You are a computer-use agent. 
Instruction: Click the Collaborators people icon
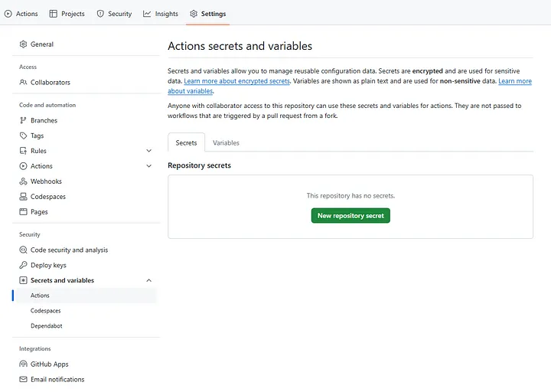[23, 82]
